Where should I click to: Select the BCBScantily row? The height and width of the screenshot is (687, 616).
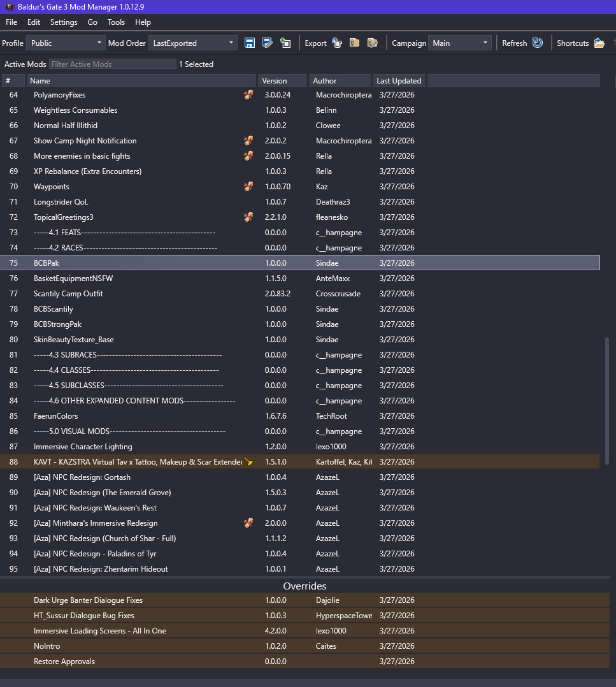(x=300, y=309)
